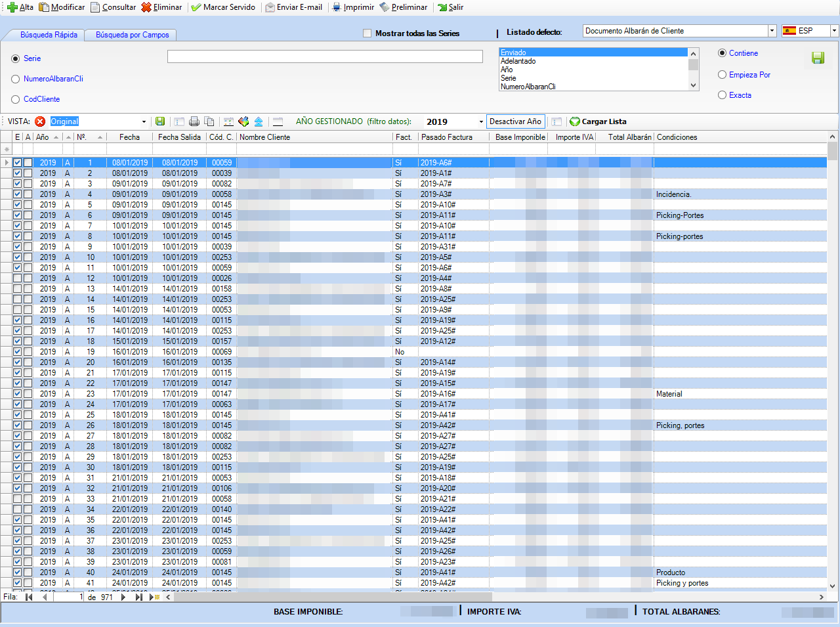The image size is (840, 627).
Task: Click the down arrow of the field list box
Action: pyautogui.click(x=694, y=85)
